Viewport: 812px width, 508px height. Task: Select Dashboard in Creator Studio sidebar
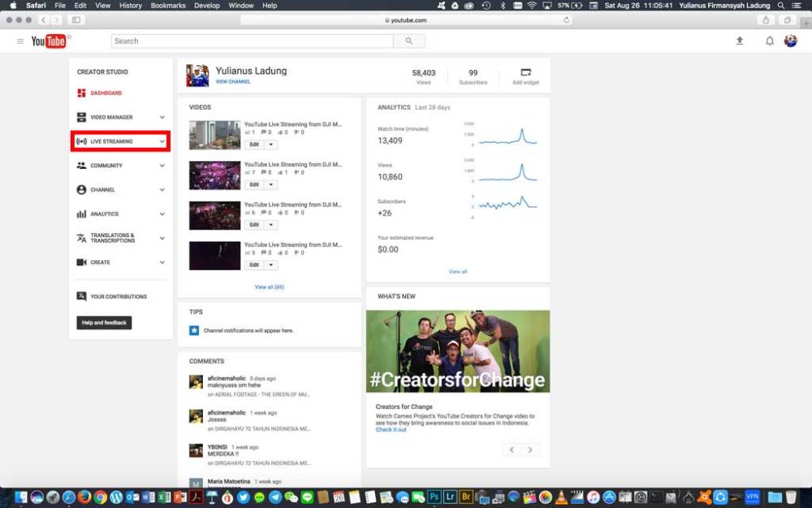[106, 93]
